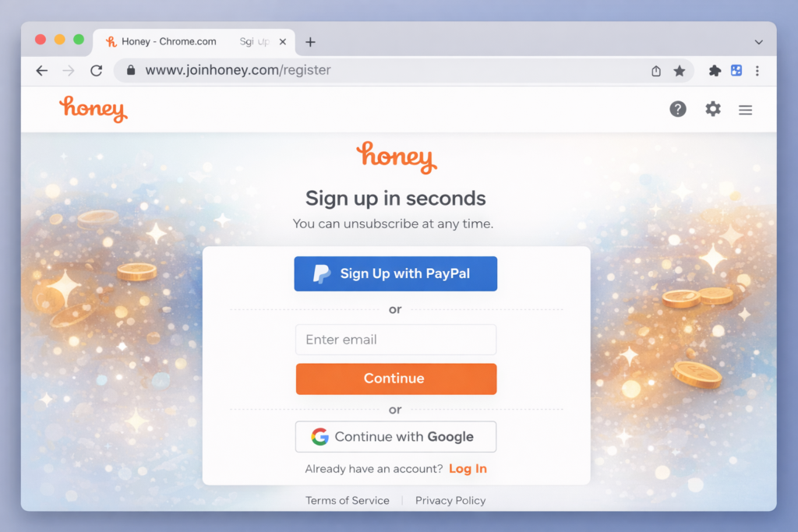
Task: Bookmark this page with the star icon
Action: tap(679, 71)
